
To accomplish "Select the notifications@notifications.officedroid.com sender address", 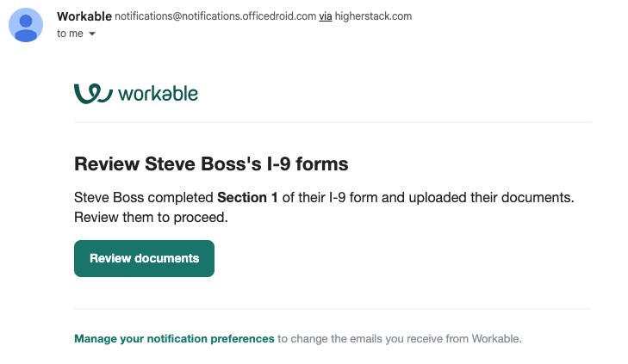I will pyautogui.click(x=215, y=16).
